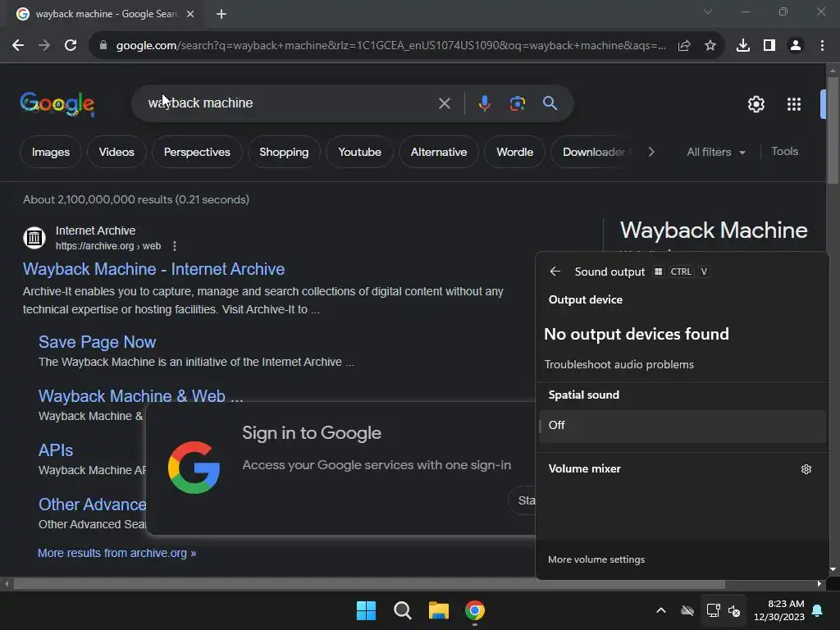The image size is (840, 630).
Task: Click the page vertical scrollbar thumb
Action: (833, 130)
